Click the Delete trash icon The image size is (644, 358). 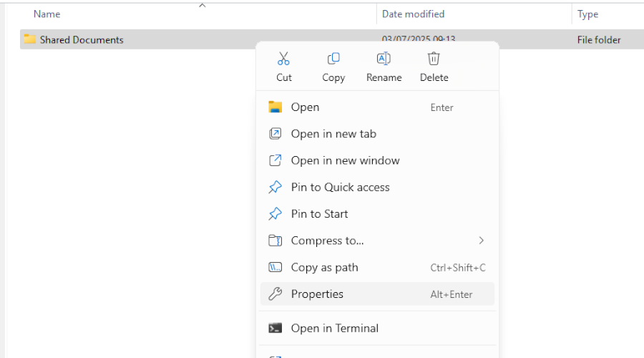[x=434, y=59]
